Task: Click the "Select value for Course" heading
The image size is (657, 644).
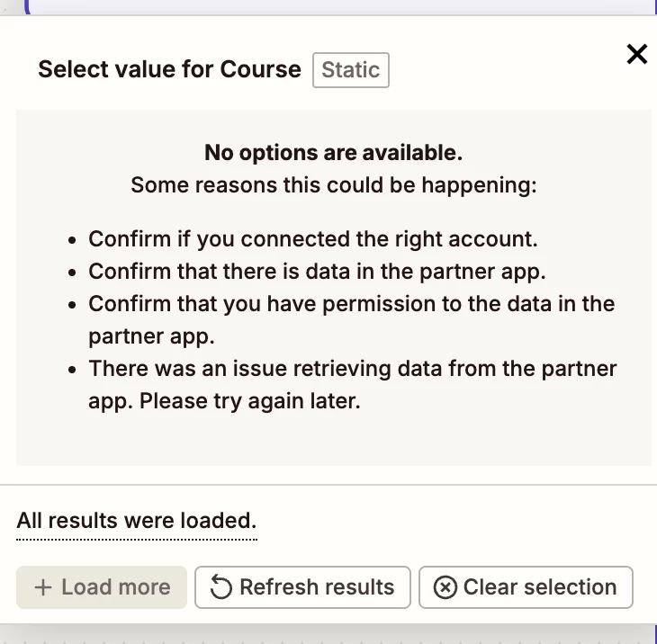Action: (170, 69)
